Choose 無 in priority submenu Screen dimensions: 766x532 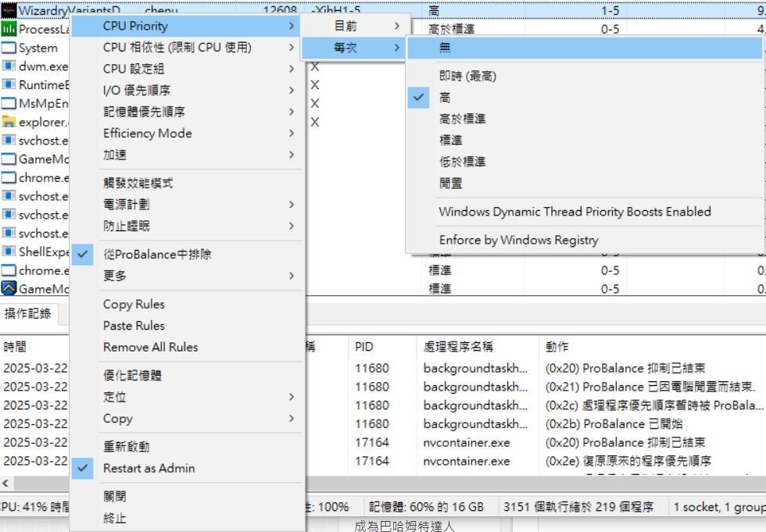[x=585, y=48]
